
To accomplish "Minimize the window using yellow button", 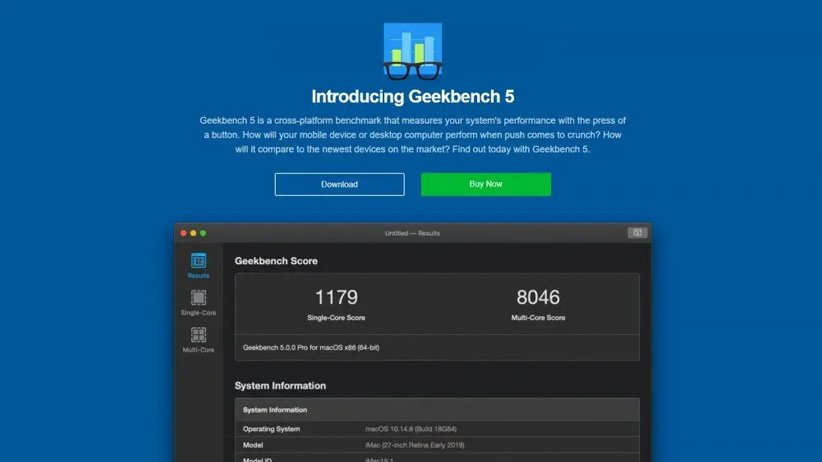I will click(x=194, y=233).
